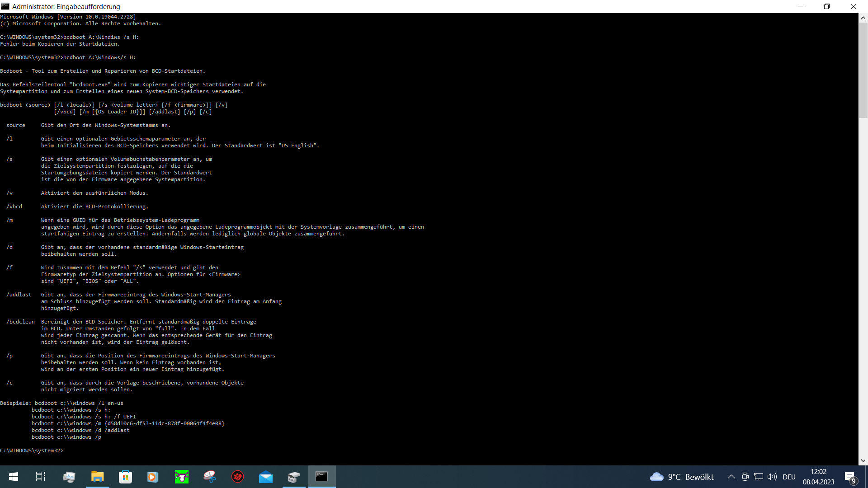Open the volume control in the tray
Image resolution: width=868 pixels, height=488 pixels.
coord(772,477)
